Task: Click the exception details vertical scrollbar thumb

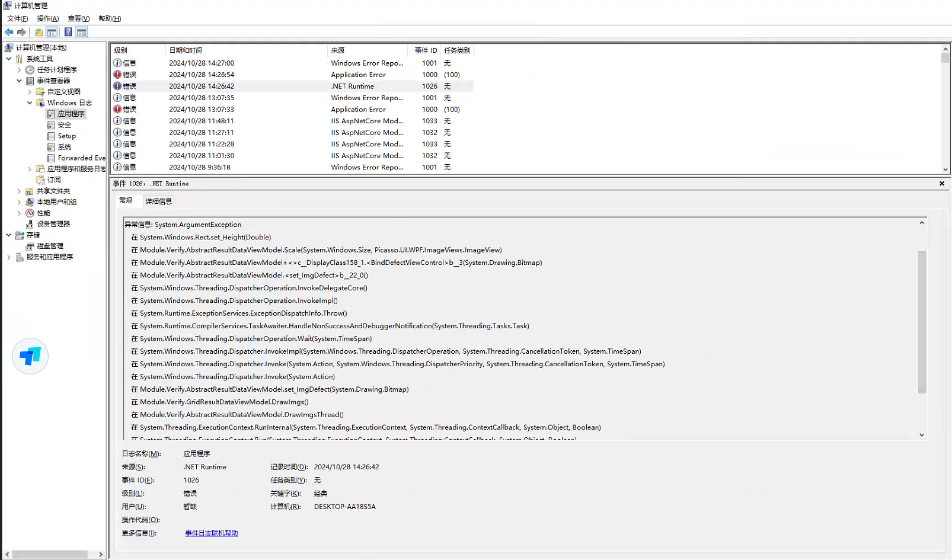Action: click(921, 321)
